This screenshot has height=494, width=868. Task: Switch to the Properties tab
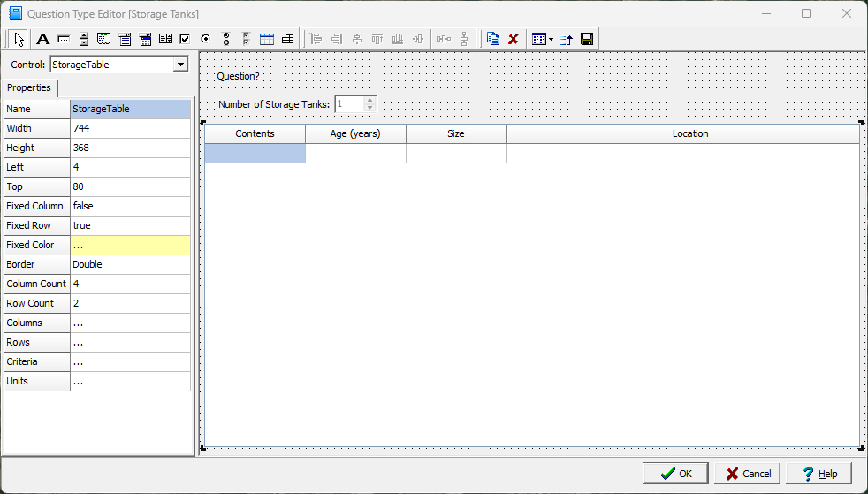(29, 87)
